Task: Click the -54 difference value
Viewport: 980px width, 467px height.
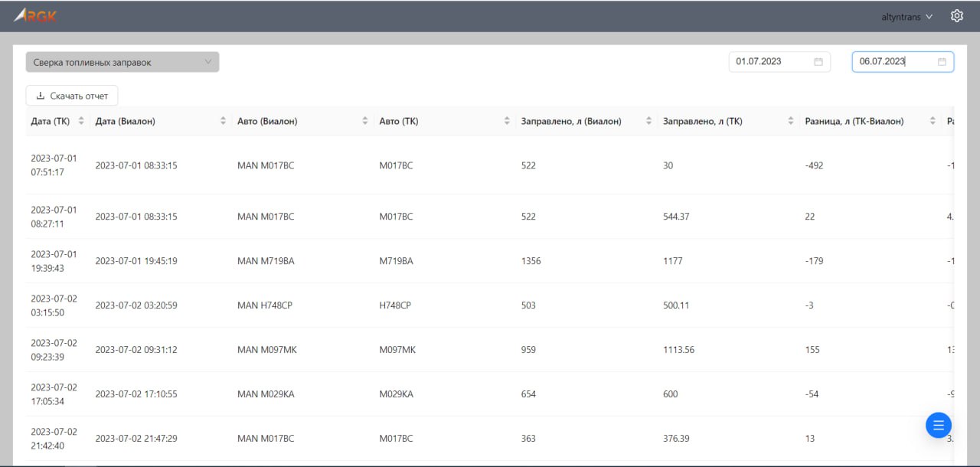Action: (x=812, y=394)
